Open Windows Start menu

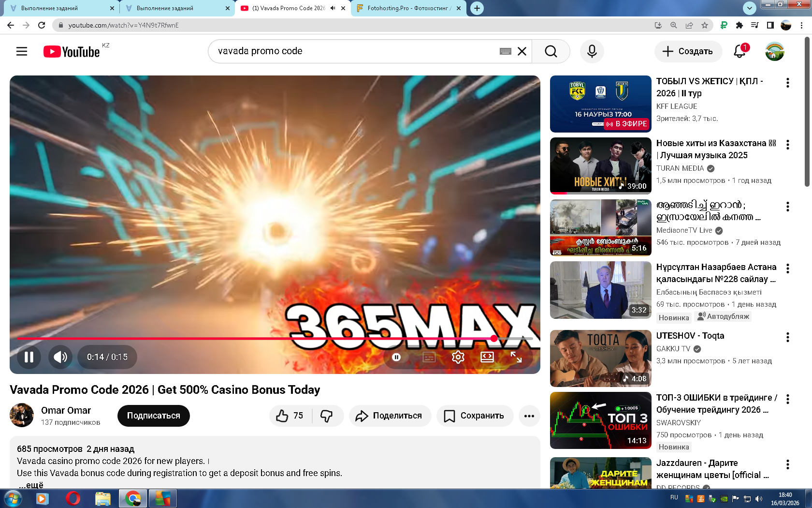point(13,498)
